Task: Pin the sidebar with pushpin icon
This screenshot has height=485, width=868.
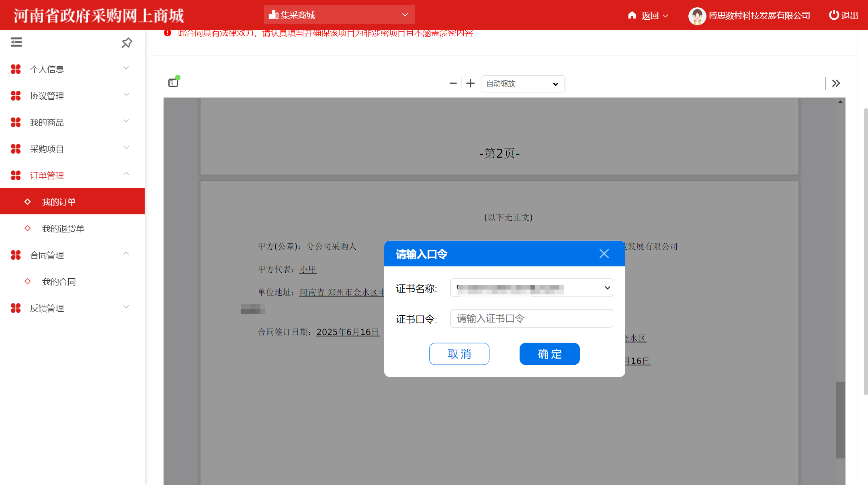Action: point(127,43)
